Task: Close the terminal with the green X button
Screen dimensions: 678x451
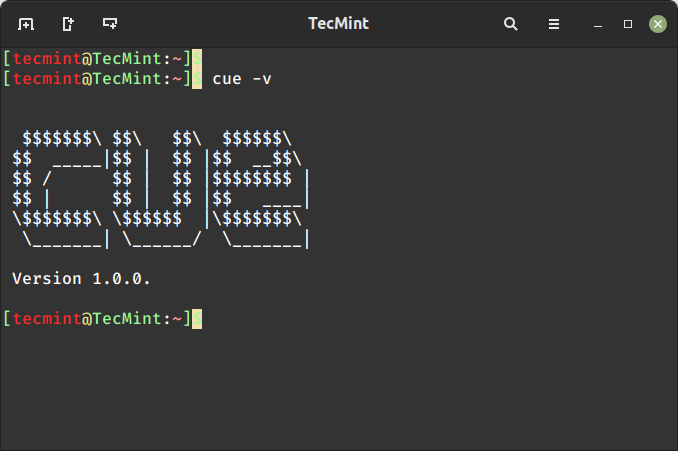Action: click(658, 24)
